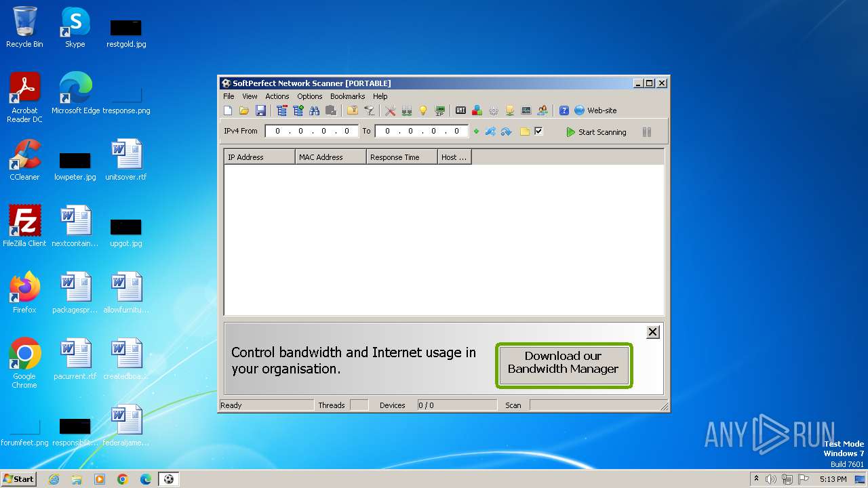The image size is (868, 488).
Task: Open Chrome from the taskbar
Action: coord(123,479)
